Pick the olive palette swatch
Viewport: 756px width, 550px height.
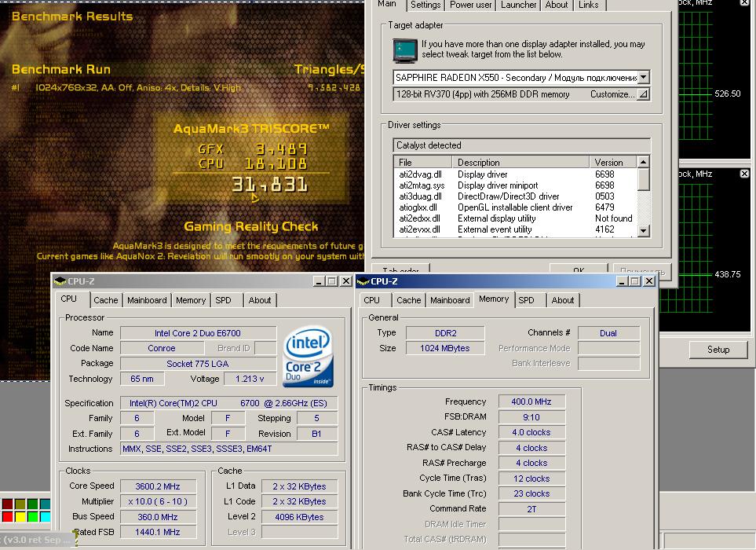(20, 504)
